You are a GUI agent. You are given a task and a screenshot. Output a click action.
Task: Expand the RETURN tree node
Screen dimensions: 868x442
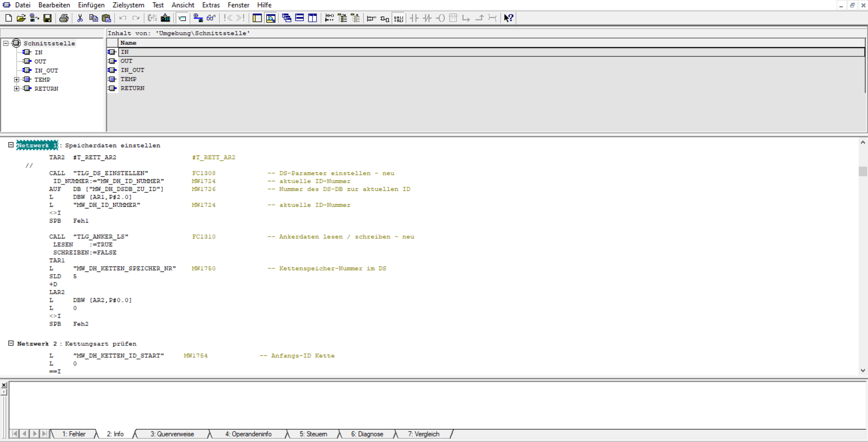(x=17, y=88)
